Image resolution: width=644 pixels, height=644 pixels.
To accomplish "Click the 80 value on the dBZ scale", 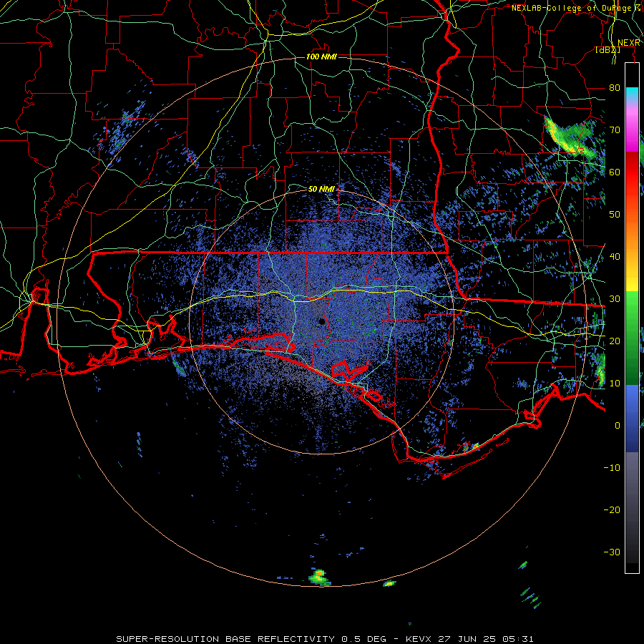I will (x=615, y=87).
